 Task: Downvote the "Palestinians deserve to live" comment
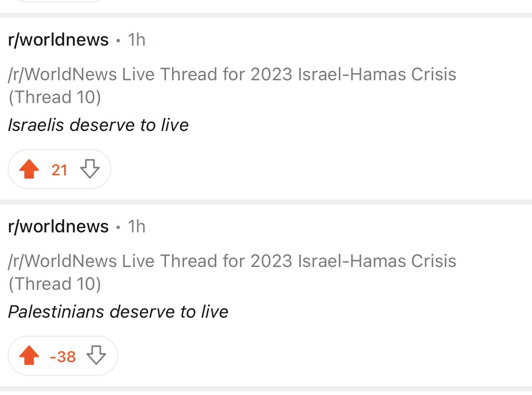pos(96,356)
